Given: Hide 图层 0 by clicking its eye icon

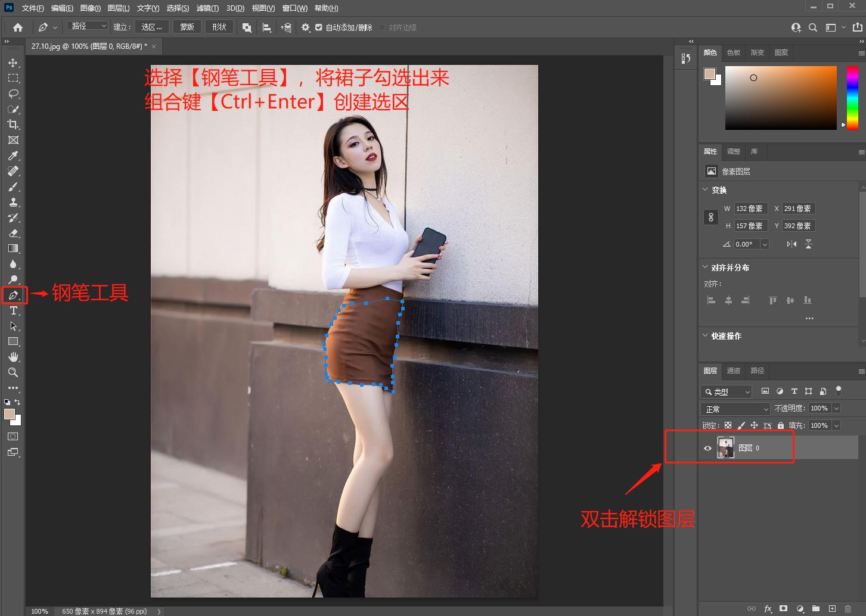Looking at the screenshot, I should [707, 448].
